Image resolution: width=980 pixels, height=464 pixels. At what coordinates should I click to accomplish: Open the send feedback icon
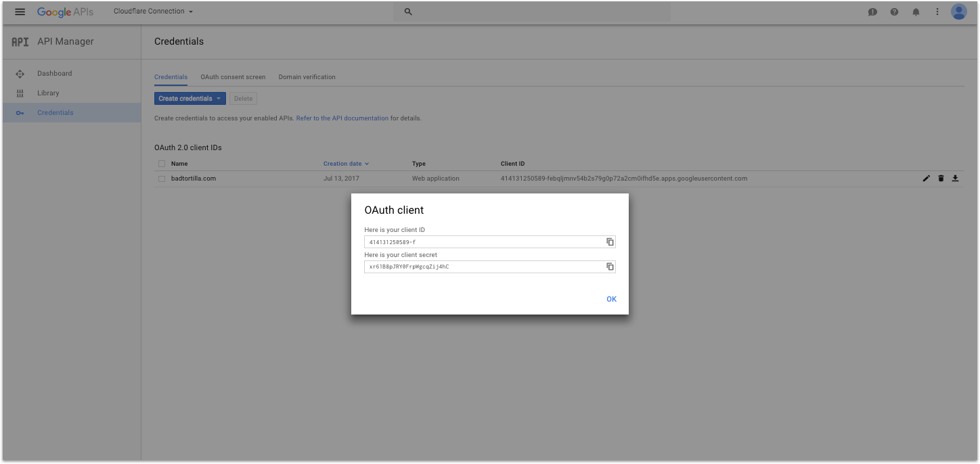click(x=872, y=11)
